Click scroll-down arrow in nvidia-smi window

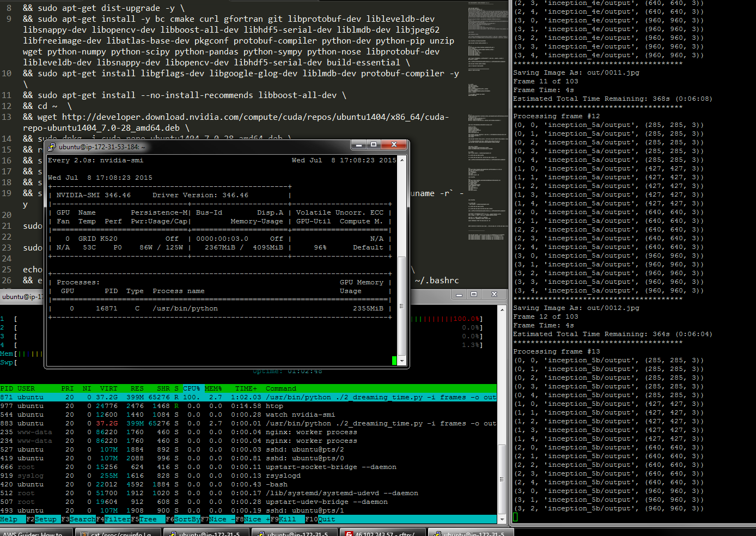pos(402,361)
